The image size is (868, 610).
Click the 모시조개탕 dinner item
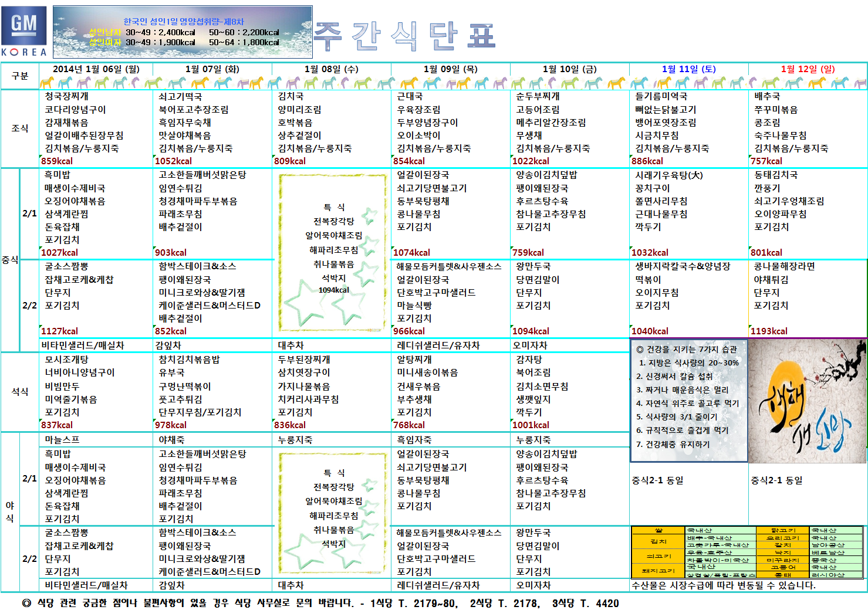67,360
